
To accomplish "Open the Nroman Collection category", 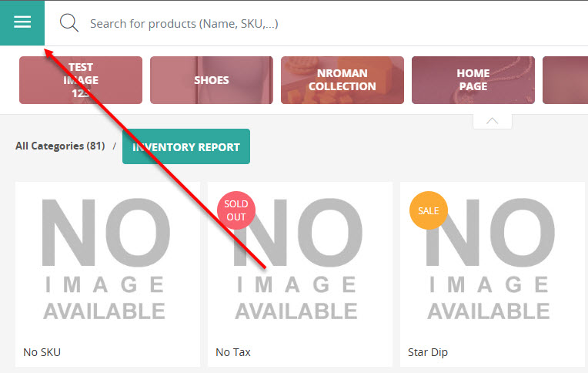I will 342,80.
